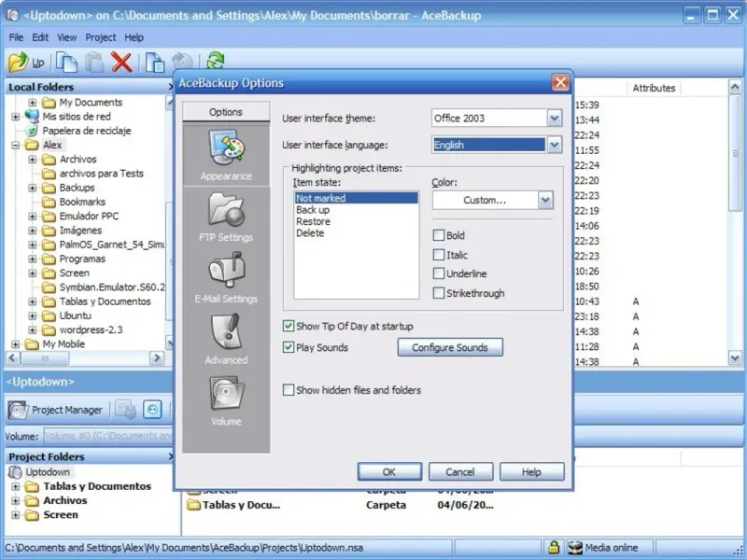This screenshot has width=747, height=560.
Task: Select Mis sitios de red network icon
Action: tap(32, 116)
